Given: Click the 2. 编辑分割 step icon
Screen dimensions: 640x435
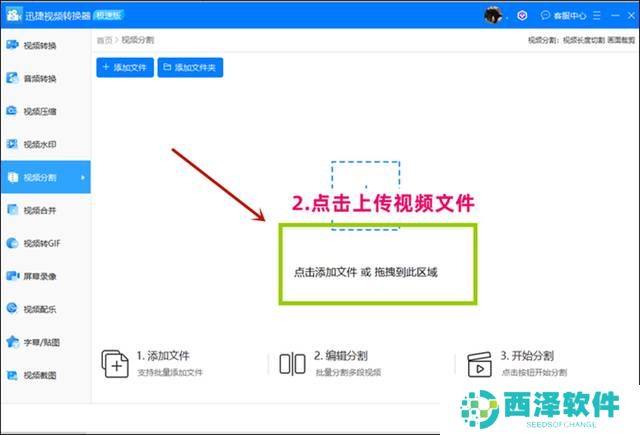Looking at the screenshot, I should 292,364.
